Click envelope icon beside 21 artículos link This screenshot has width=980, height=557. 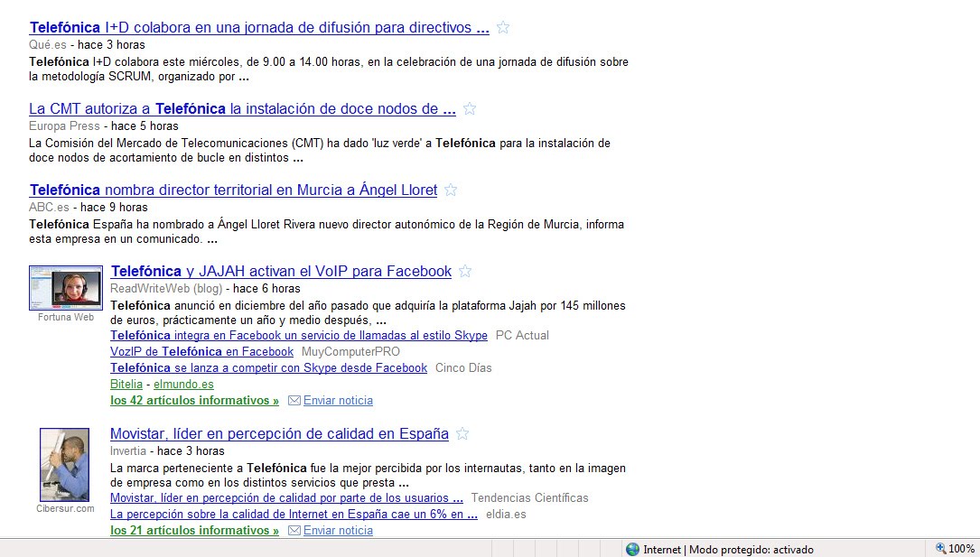[294, 530]
